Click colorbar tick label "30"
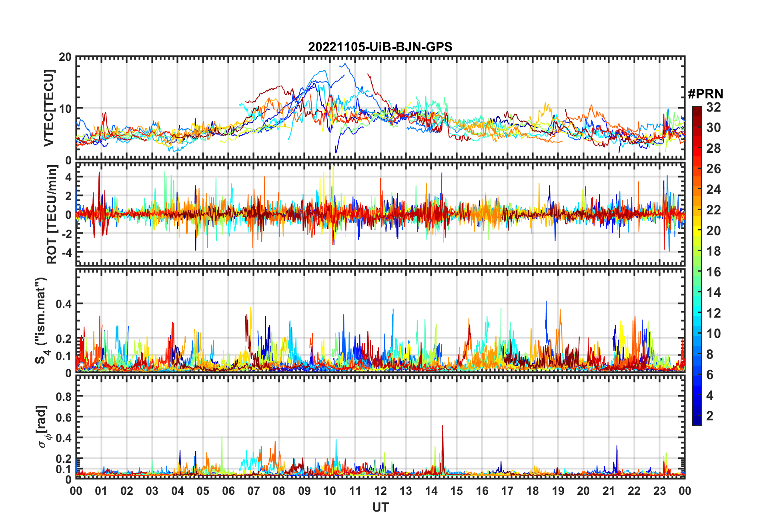761x532 pixels. click(x=713, y=128)
